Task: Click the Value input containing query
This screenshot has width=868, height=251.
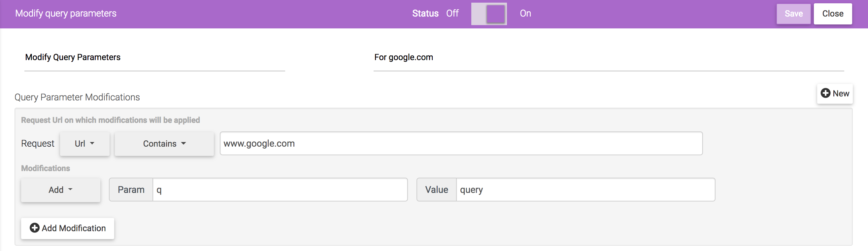Action: tap(585, 190)
